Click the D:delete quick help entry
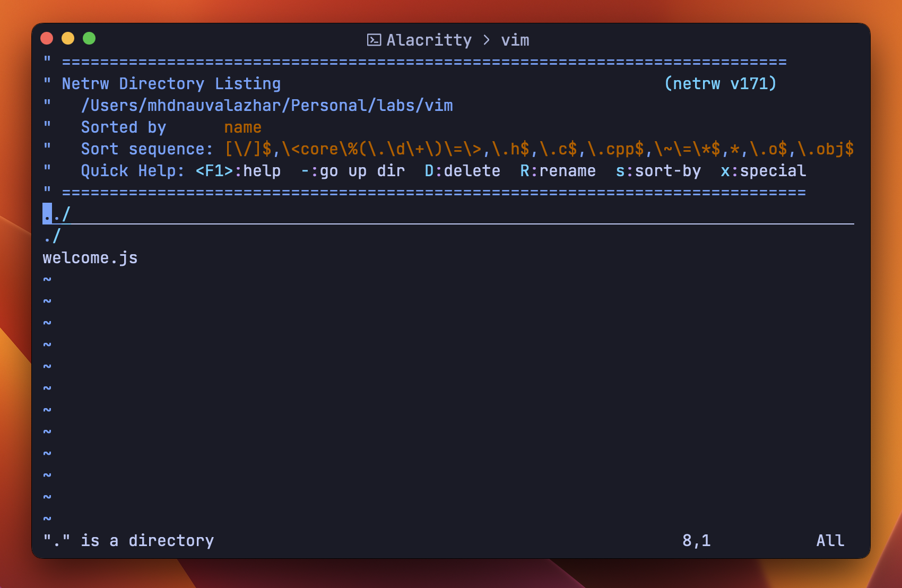This screenshot has height=588, width=902. pos(462,170)
